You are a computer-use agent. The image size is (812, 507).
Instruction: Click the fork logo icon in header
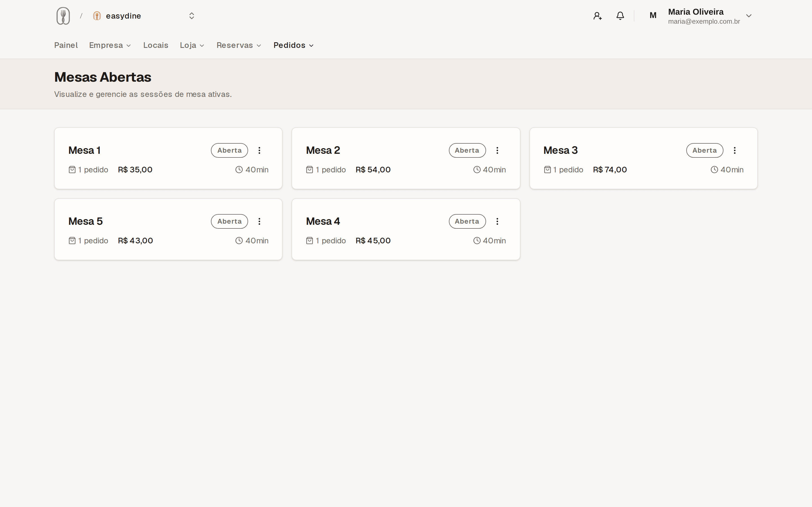(x=63, y=16)
